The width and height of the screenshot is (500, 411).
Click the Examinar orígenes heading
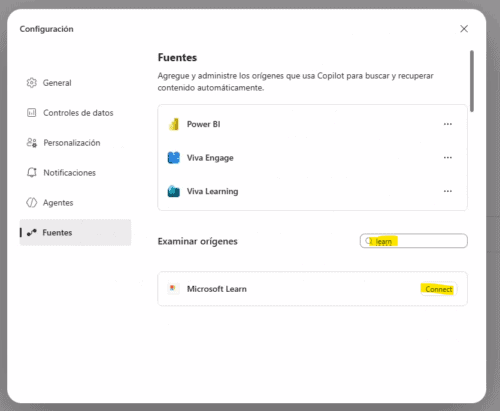click(x=198, y=241)
